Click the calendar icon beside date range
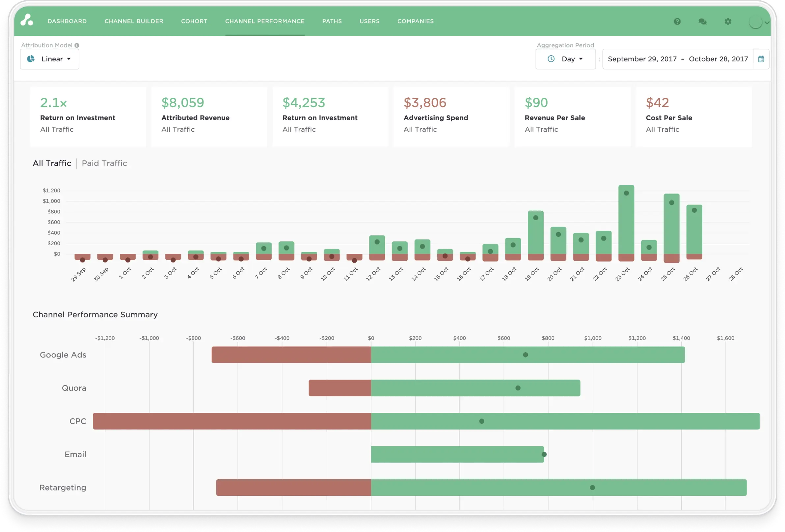The image size is (785, 532). (x=761, y=59)
